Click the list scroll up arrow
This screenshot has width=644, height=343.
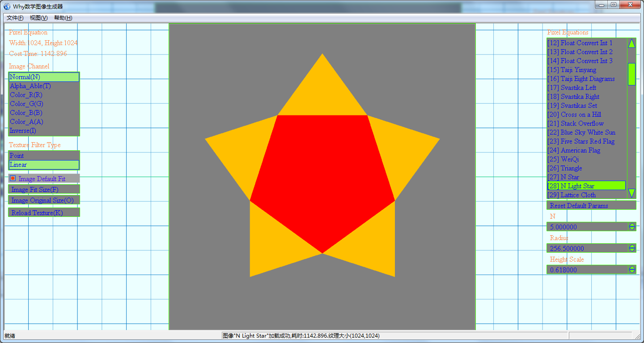(x=631, y=43)
